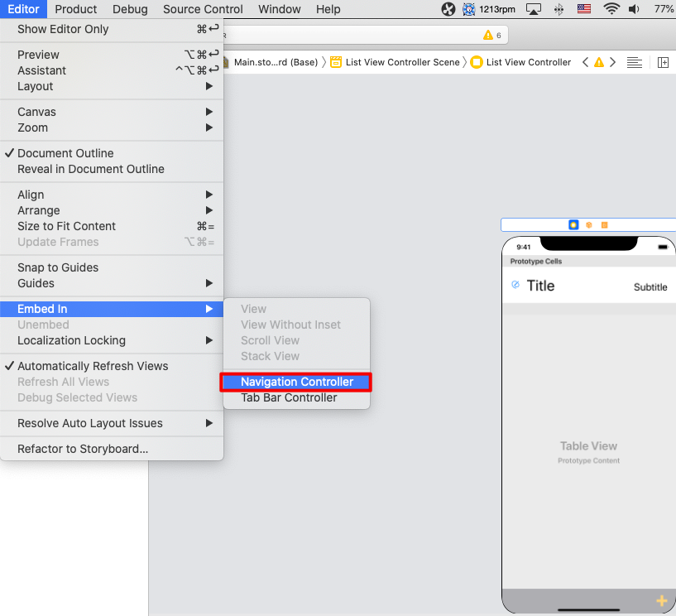Toggle Snap to Guides

point(112,267)
